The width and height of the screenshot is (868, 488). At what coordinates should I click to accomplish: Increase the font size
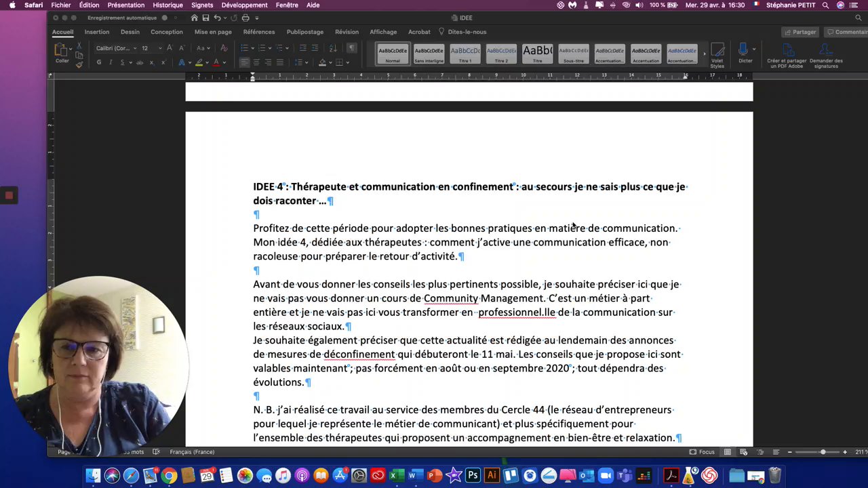[x=170, y=48]
